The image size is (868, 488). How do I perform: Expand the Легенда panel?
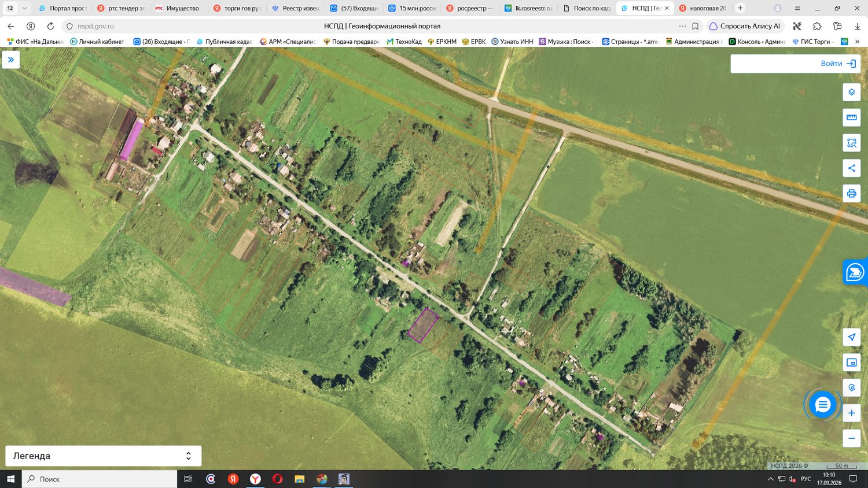click(104, 456)
